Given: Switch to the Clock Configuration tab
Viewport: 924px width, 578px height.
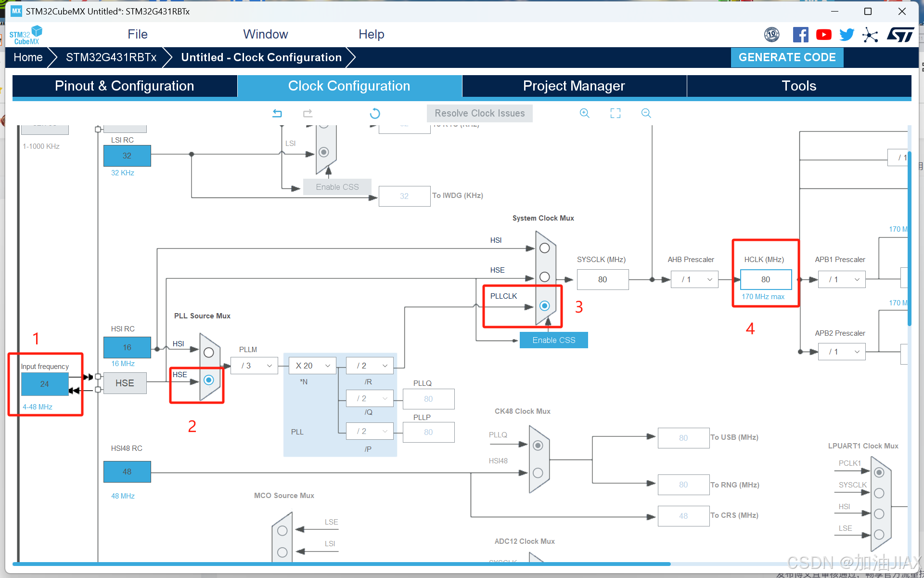Looking at the screenshot, I should pyautogui.click(x=349, y=86).
